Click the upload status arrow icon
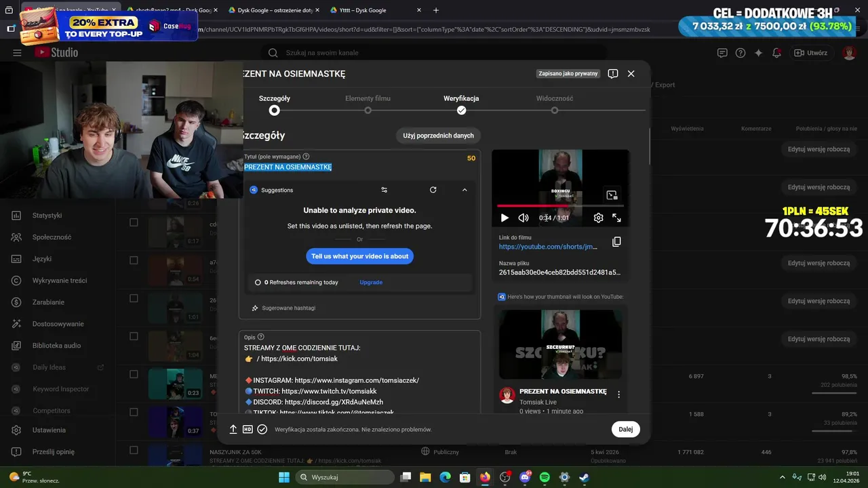 [x=233, y=429]
